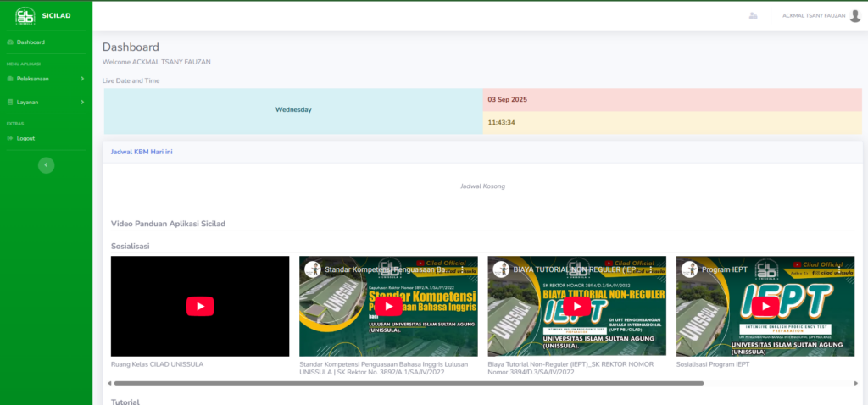This screenshot has height=405, width=868.
Task: Click the user group icon in the top bar
Action: [x=753, y=15]
